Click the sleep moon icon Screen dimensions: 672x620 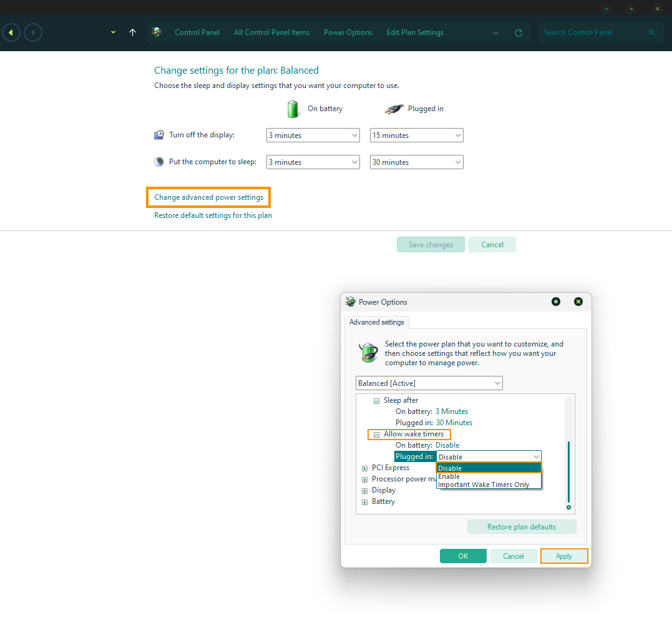coord(159,162)
